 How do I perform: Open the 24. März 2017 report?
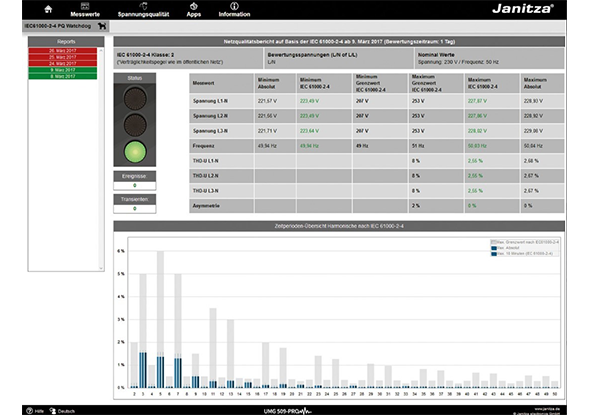tap(62, 63)
